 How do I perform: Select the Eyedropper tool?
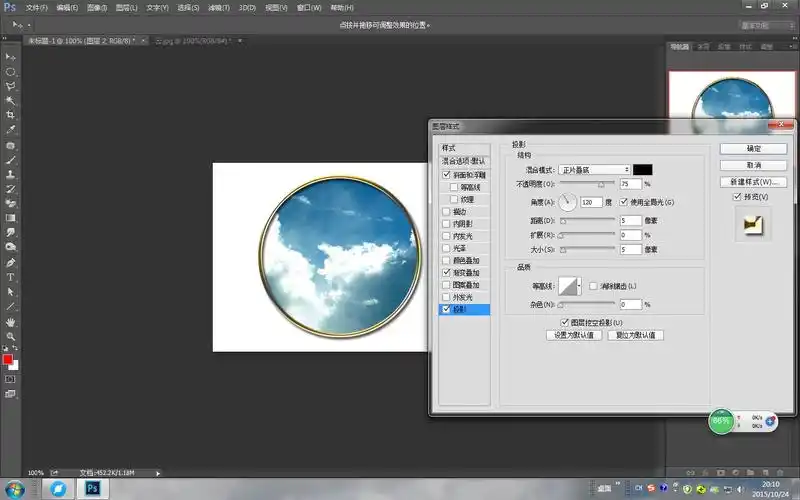(11, 130)
